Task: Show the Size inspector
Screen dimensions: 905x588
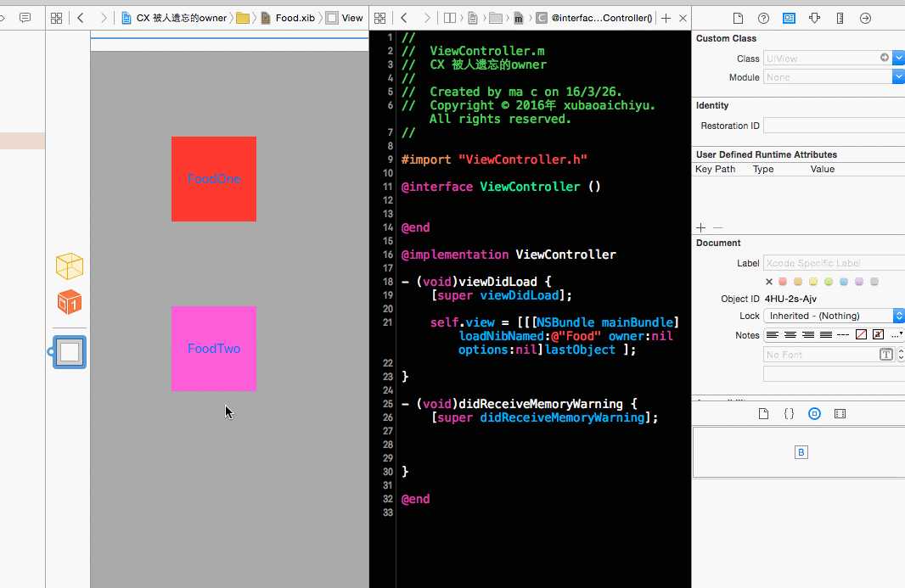Action: coord(840,19)
